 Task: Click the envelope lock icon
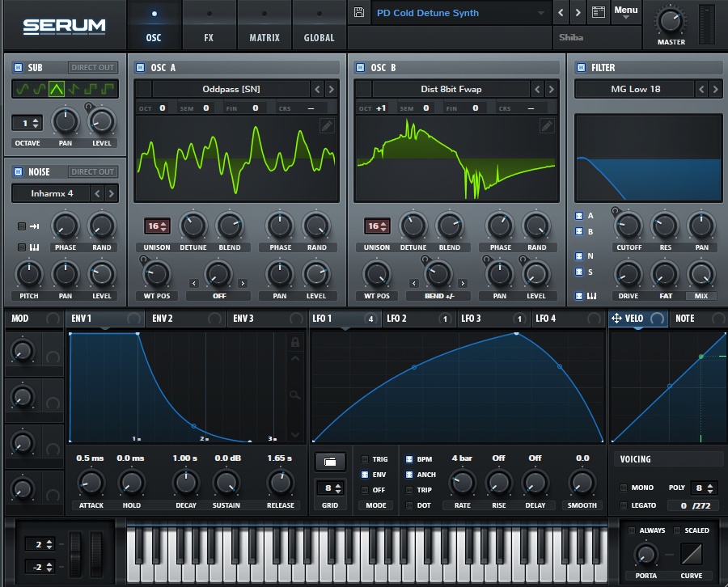(294, 343)
